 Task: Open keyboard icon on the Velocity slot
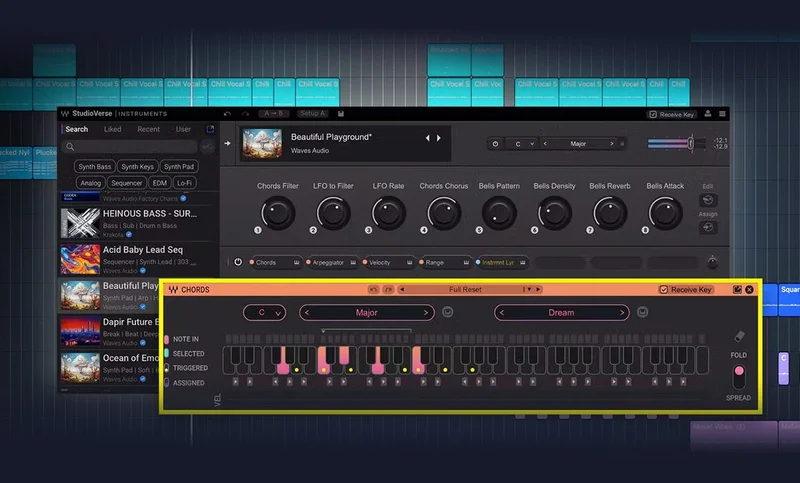[410, 262]
